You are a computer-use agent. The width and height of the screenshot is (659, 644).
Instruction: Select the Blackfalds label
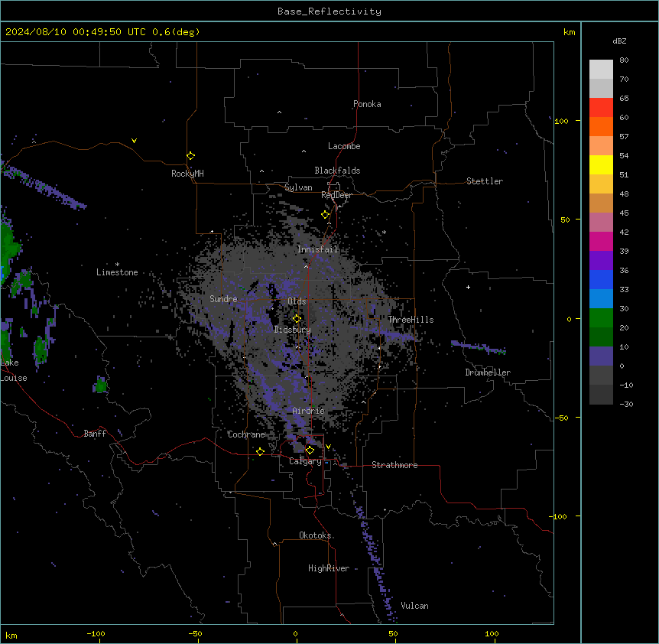tap(337, 171)
